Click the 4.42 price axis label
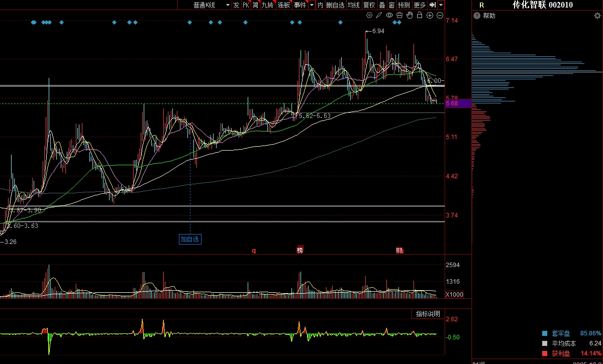The width and height of the screenshot is (603, 364). point(452,176)
